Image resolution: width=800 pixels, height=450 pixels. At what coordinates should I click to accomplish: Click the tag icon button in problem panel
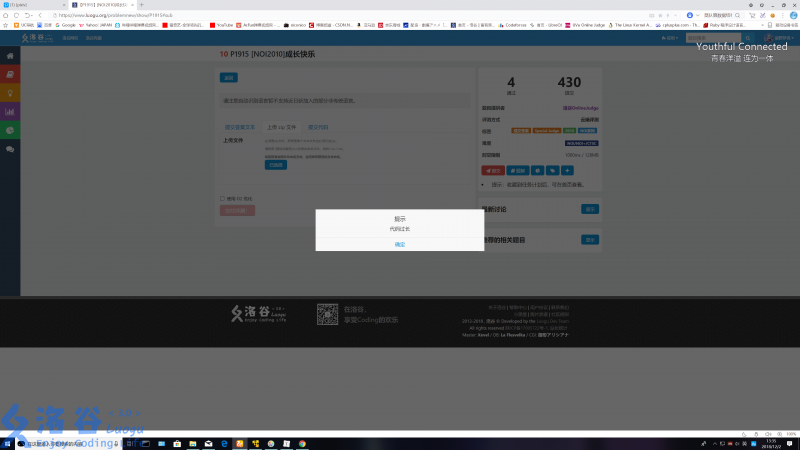553,170
